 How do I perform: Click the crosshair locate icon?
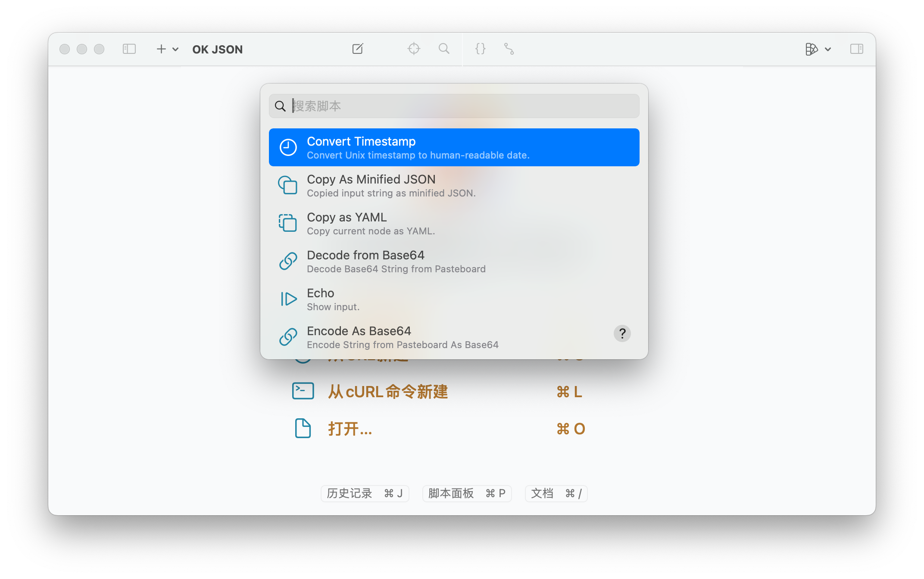414,49
